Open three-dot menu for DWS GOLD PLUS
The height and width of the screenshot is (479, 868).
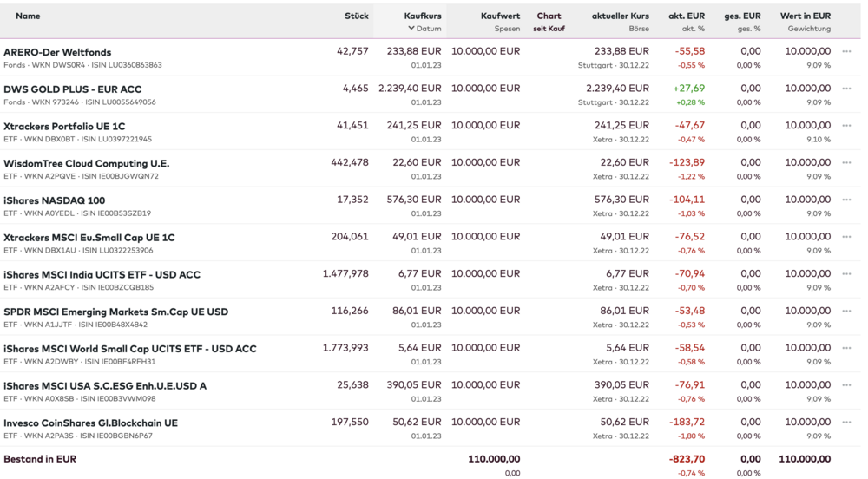pyautogui.click(x=846, y=89)
